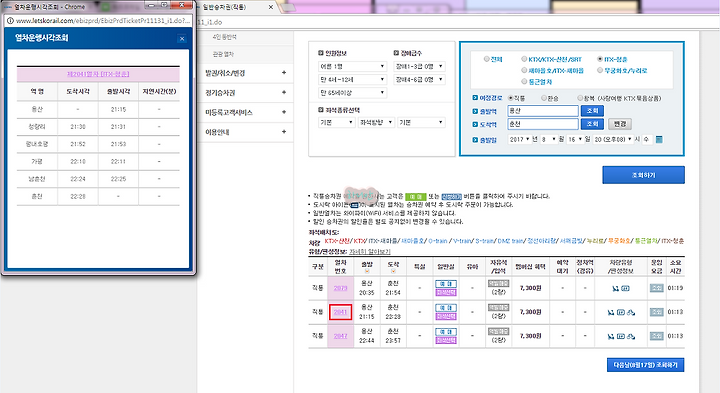This screenshot has height=393, width=720.
Task: Choose the 직통 journey type radio
Action: pos(510,98)
